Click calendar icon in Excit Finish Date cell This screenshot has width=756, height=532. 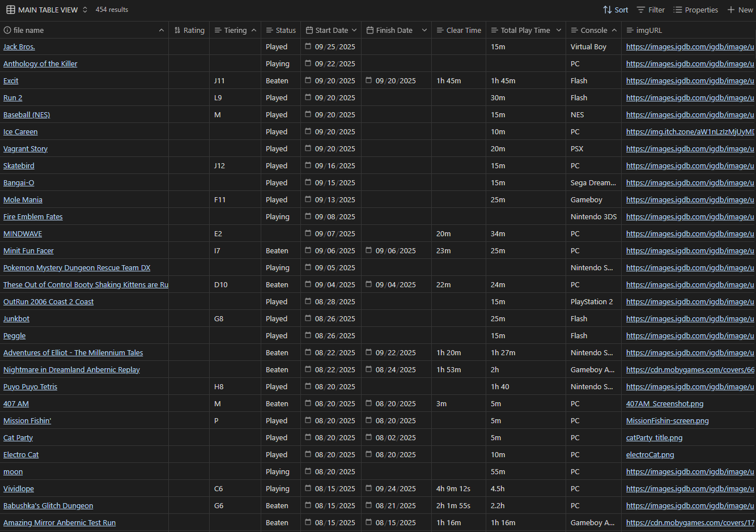coord(369,80)
